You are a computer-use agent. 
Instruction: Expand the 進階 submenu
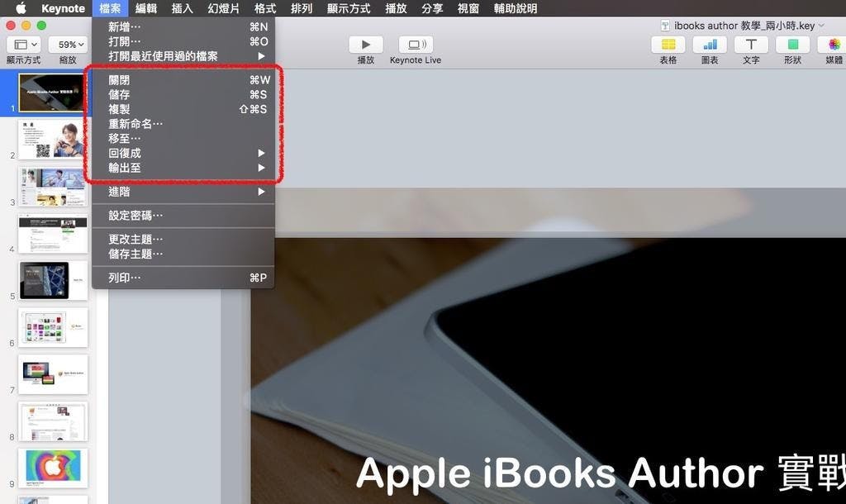coord(183,192)
